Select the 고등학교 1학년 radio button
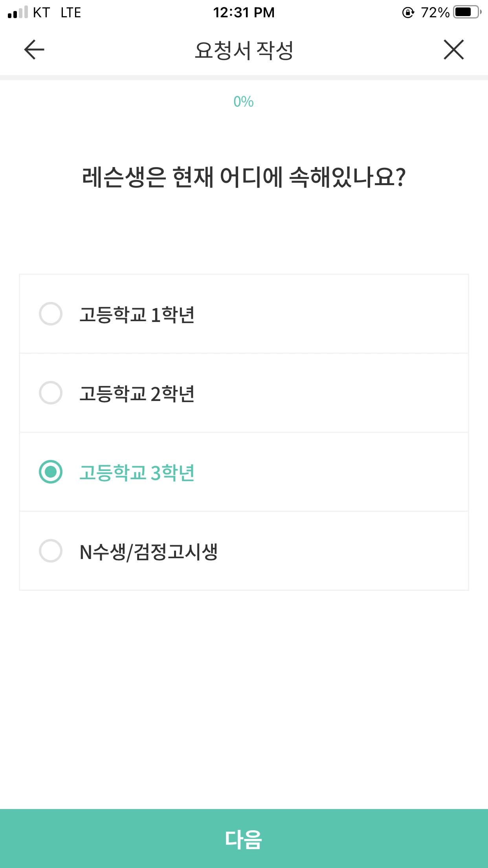This screenshot has width=488, height=868. (x=51, y=314)
